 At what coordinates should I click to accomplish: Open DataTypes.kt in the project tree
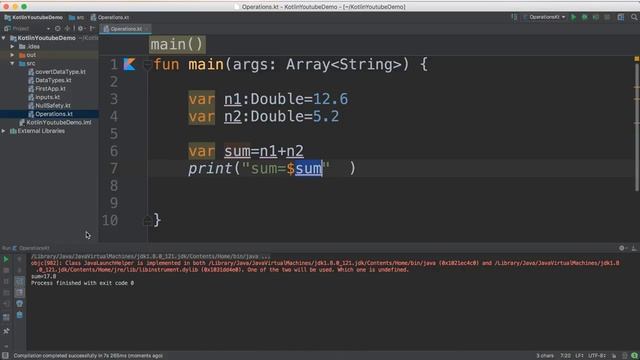point(49,80)
